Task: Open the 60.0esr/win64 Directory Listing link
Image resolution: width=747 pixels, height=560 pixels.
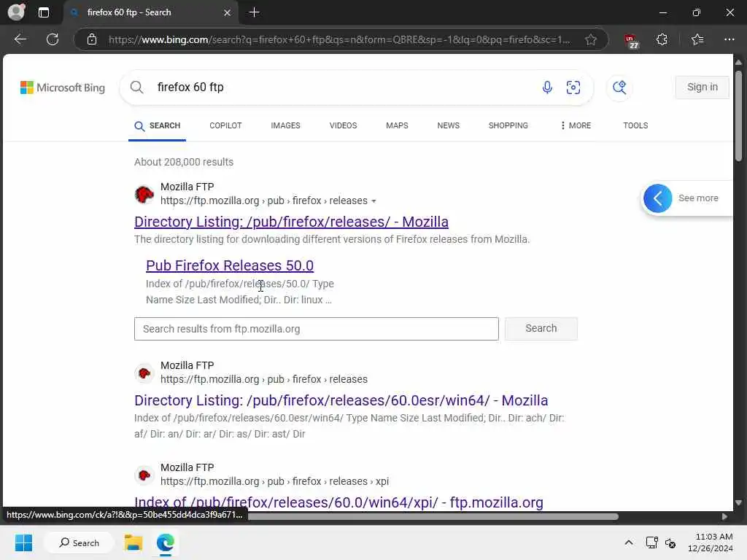Action: [x=341, y=400]
